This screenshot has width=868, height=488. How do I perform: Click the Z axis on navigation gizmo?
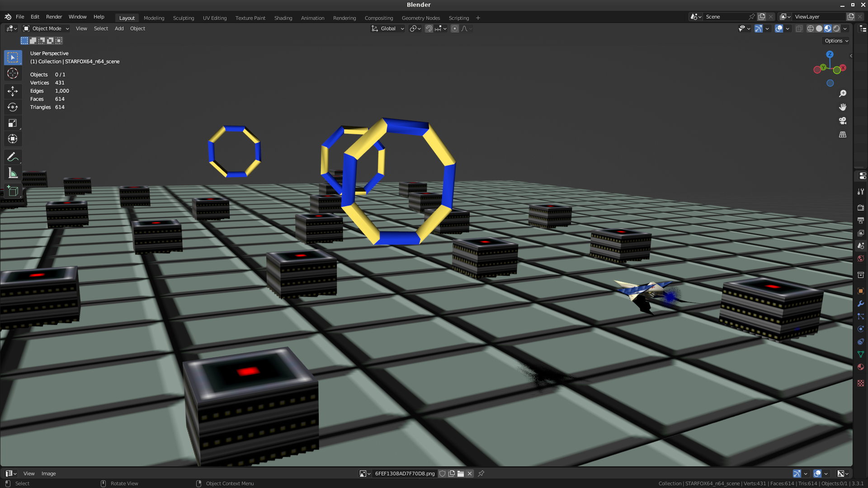click(830, 54)
